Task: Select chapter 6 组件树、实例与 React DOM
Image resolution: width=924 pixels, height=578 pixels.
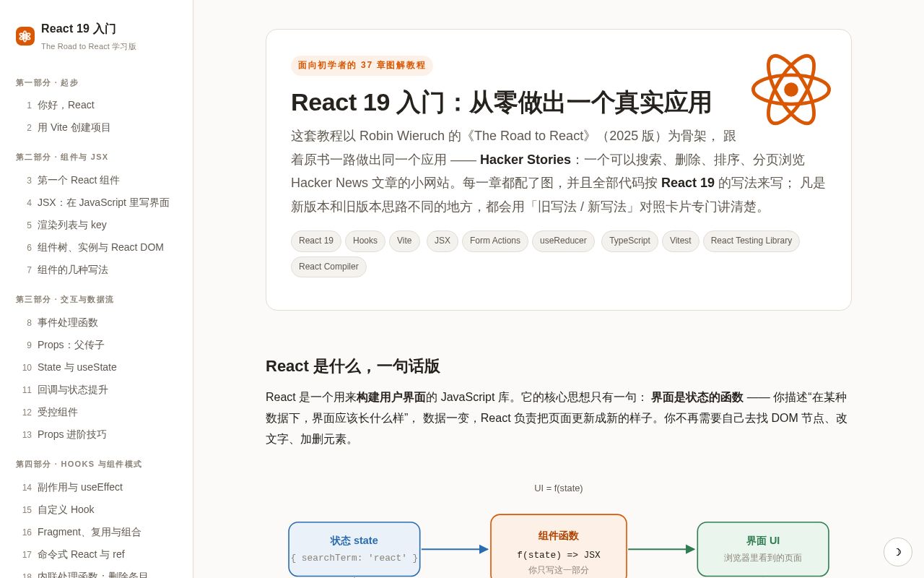Action: 96,247
